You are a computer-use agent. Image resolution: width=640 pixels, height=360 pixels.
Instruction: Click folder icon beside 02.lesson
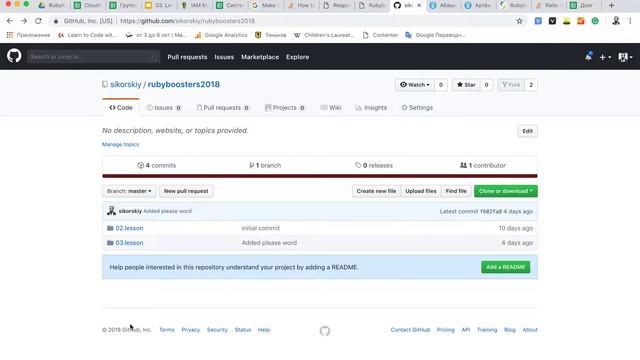point(110,228)
